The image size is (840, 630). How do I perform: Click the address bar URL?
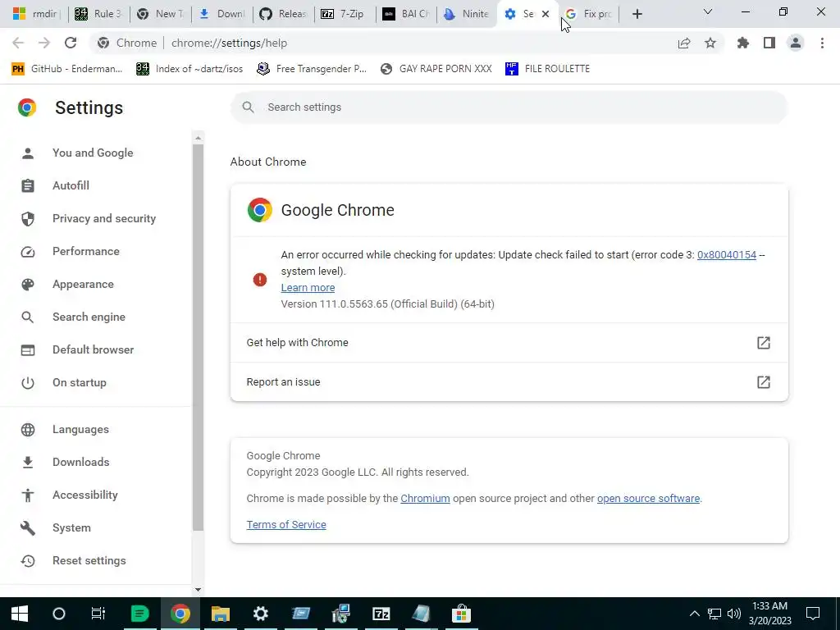click(x=230, y=43)
